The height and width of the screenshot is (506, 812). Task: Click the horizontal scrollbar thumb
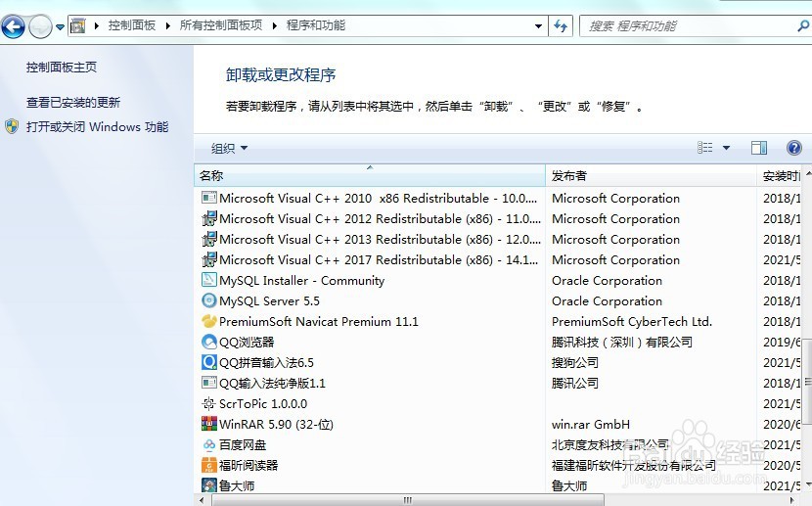pyautogui.click(x=408, y=500)
